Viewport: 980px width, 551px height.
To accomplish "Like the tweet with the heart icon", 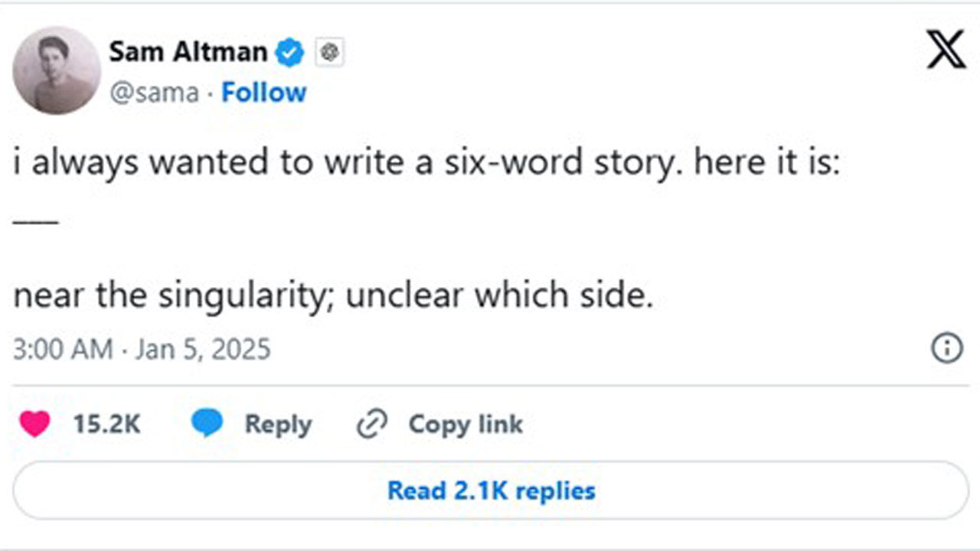I will (x=35, y=424).
